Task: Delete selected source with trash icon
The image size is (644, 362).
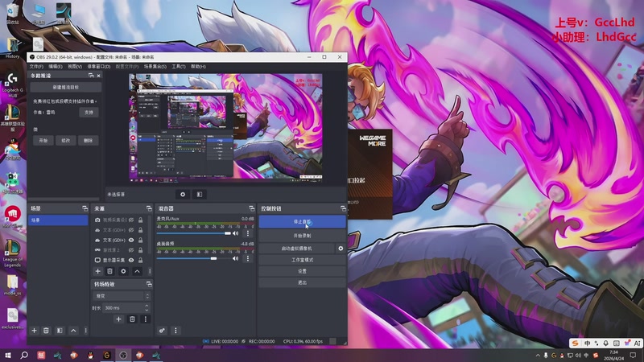Action: click(109, 271)
